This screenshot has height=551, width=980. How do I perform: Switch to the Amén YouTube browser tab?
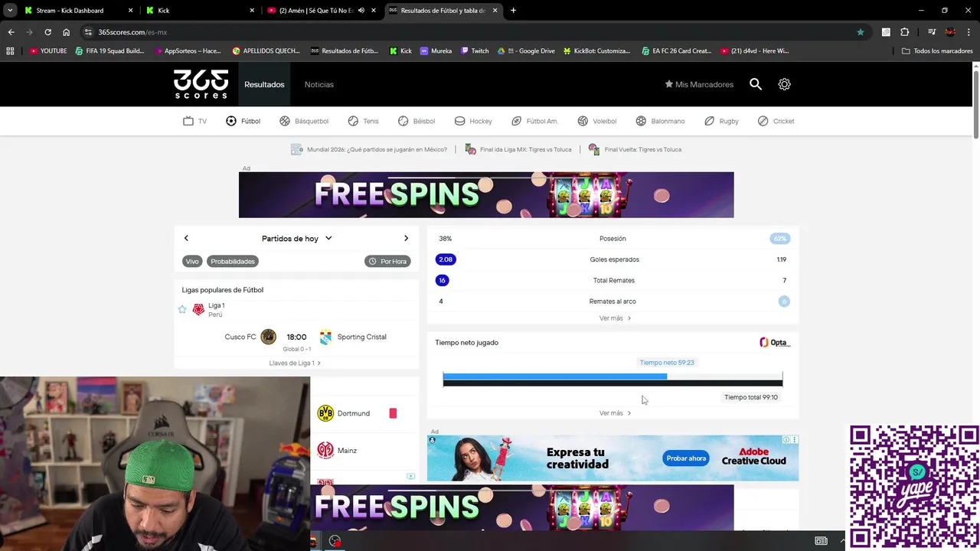(322, 11)
